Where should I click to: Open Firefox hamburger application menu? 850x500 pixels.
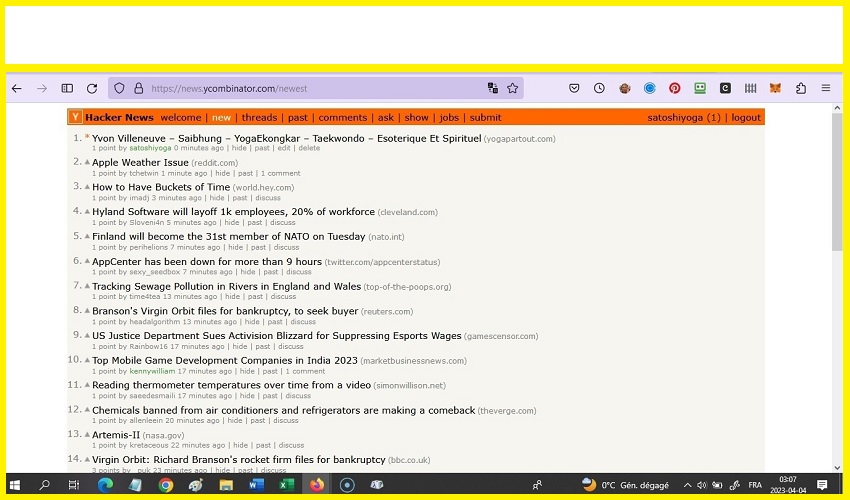pos(826,88)
